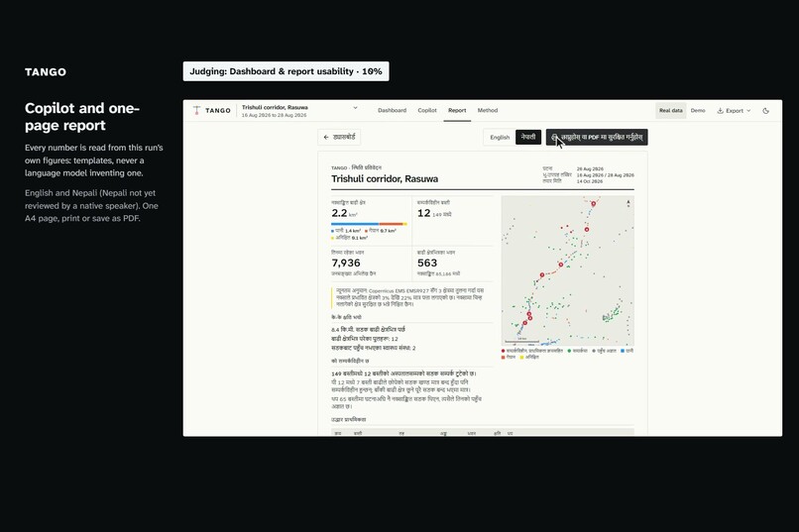Click the value '7,936' in the report
Viewport: 799px width, 532px height.
point(346,263)
